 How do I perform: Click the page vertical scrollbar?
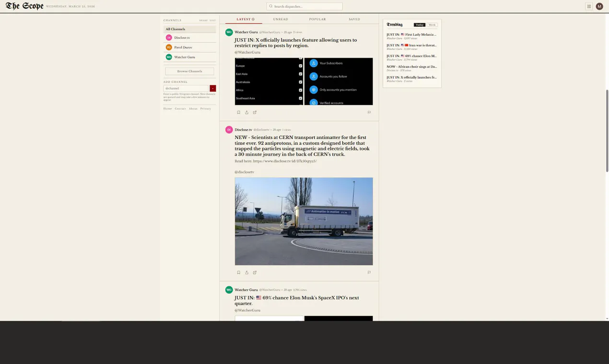click(x=607, y=130)
